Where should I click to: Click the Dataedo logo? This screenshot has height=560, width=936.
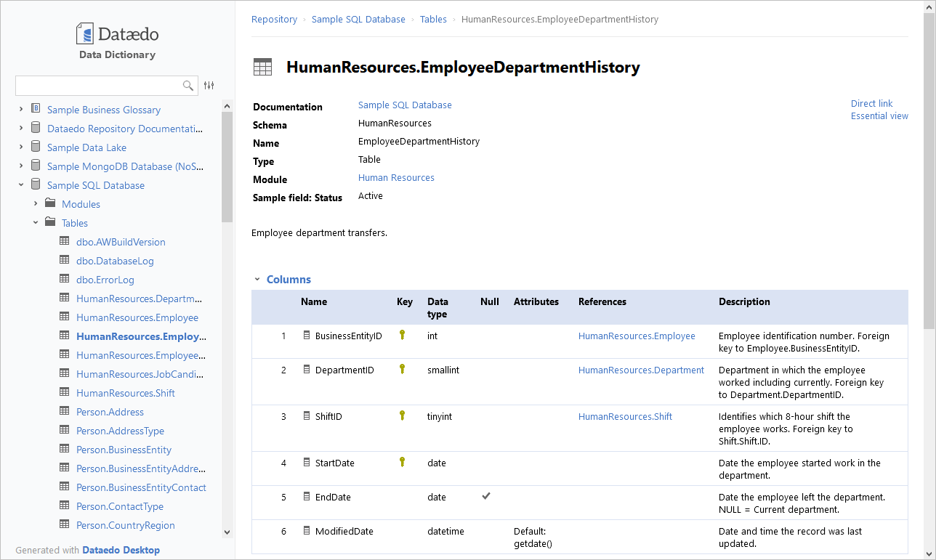click(117, 34)
